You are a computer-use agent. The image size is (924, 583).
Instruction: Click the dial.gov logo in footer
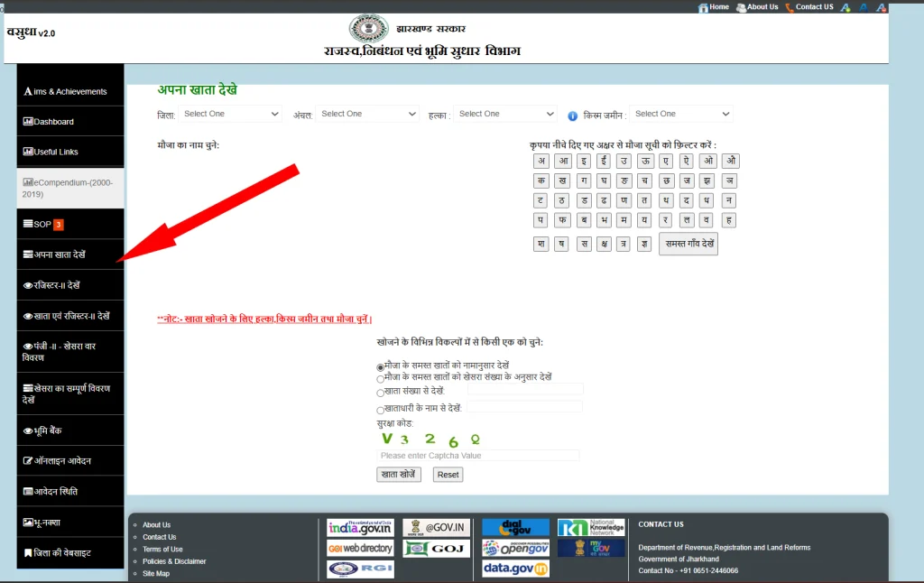tap(515, 528)
